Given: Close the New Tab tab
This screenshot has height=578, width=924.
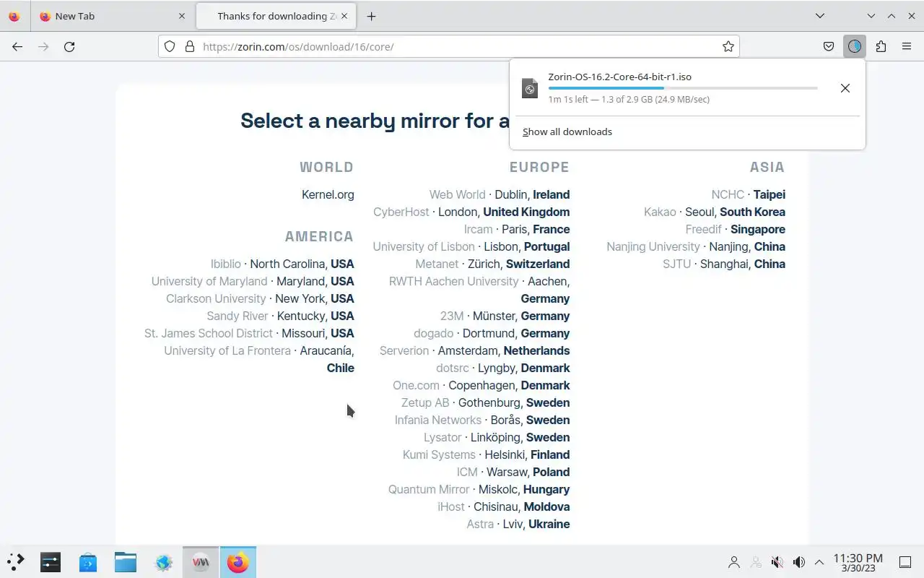Looking at the screenshot, I should coord(181,16).
